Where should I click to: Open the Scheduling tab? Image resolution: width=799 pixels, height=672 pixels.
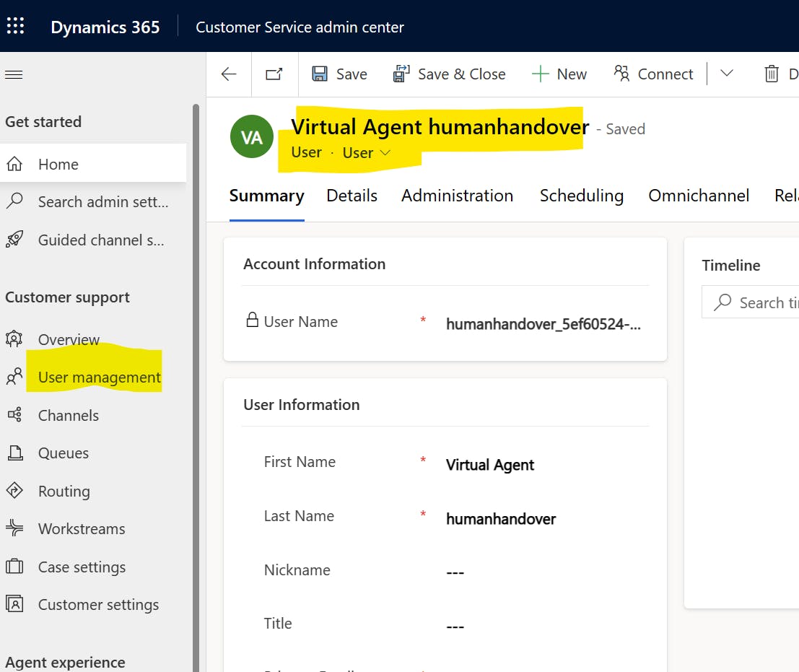click(x=582, y=196)
